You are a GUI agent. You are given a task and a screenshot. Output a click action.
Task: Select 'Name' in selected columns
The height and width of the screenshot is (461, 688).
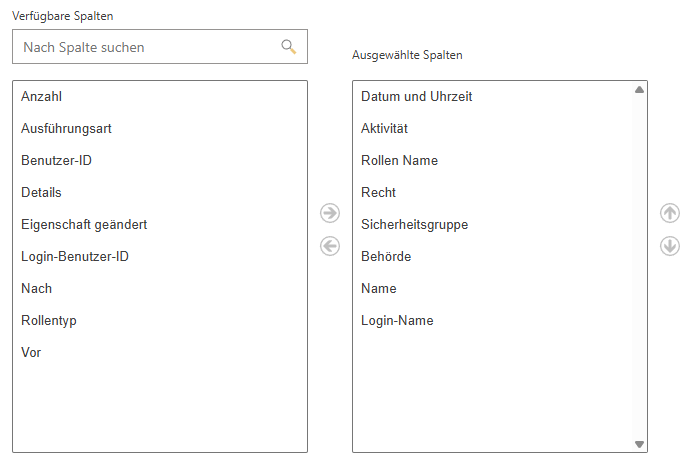click(379, 289)
